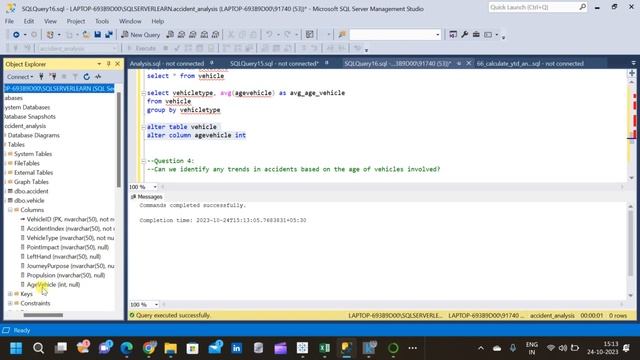
Task: Open the Tools menu
Action: tap(102, 21)
